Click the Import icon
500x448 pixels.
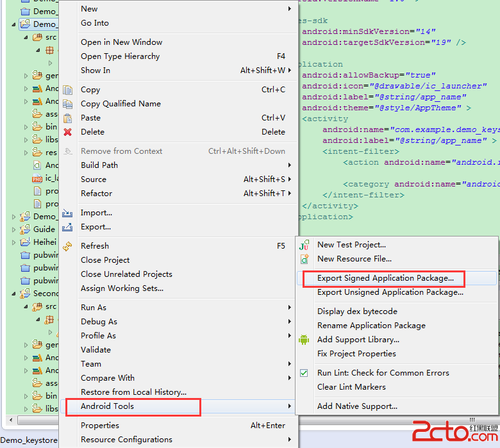(x=67, y=213)
